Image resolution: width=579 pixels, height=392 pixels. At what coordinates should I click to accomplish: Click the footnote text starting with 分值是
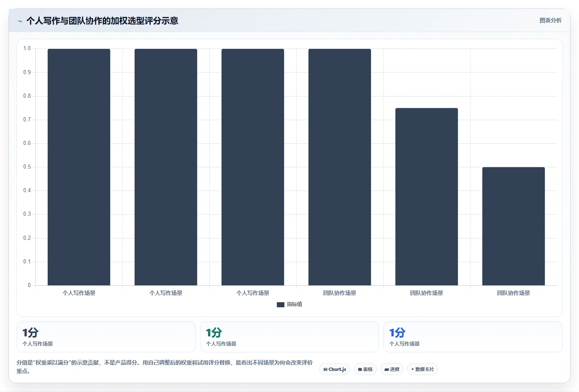click(165, 367)
